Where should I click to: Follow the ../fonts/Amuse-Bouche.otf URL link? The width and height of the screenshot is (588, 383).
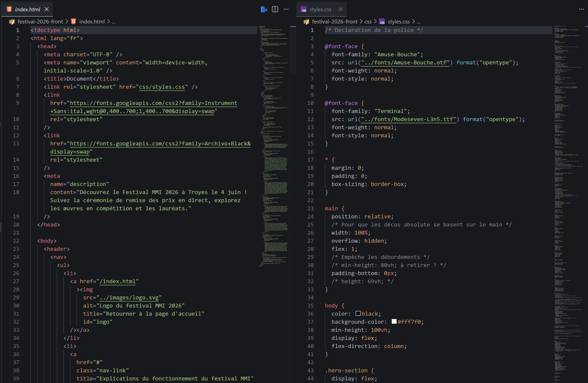coord(405,63)
